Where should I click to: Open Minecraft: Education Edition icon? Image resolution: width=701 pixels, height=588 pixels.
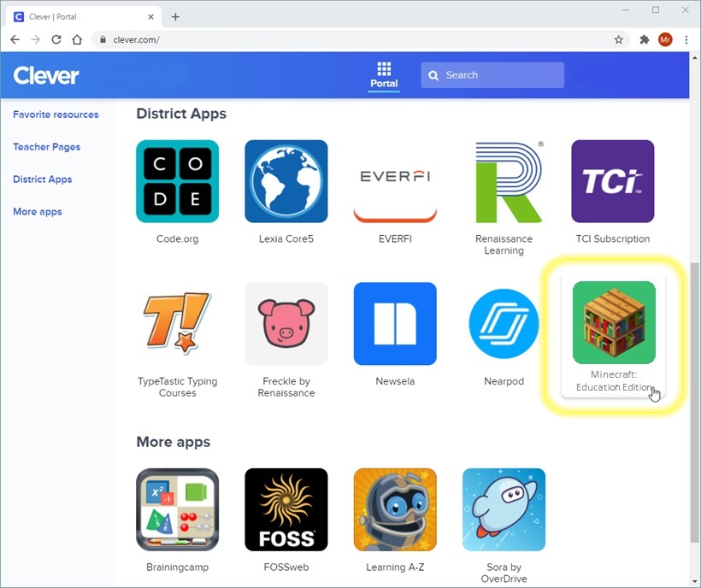(615, 322)
